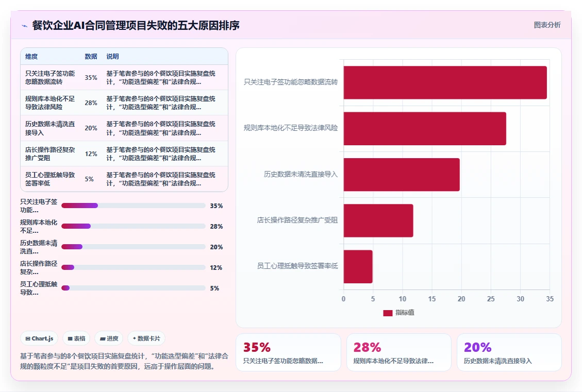Viewport: 582px width, 392px height.
Task: Click the 历史数据未清洗直 progress bar
Action: point(133,247)
